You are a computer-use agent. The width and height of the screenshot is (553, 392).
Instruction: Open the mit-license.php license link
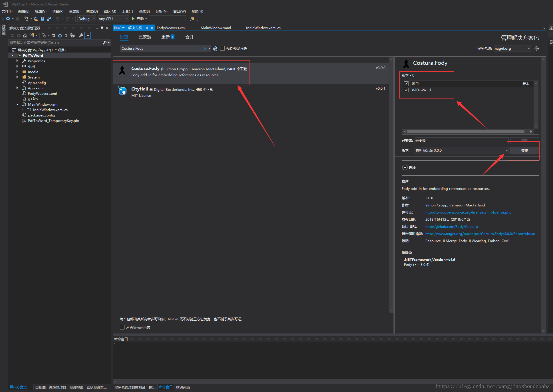click(468, 212)
